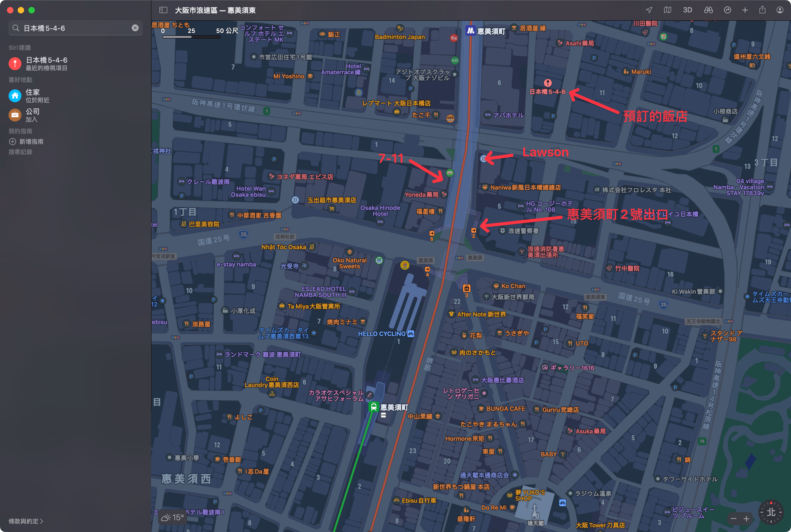This screenshot has width=791, height=532.
Task: Select BUNGA CAFE marker
Action: pos(481,408)
